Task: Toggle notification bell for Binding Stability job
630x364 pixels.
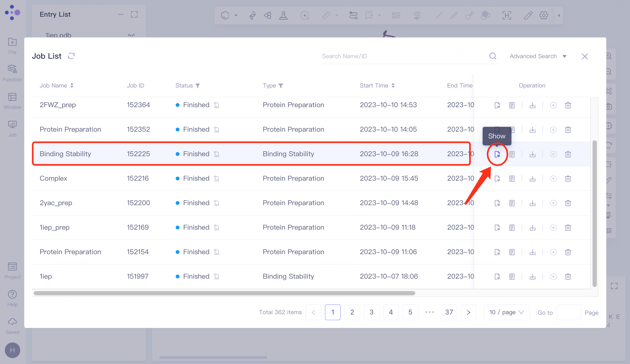Action: (x=217, y=154)
